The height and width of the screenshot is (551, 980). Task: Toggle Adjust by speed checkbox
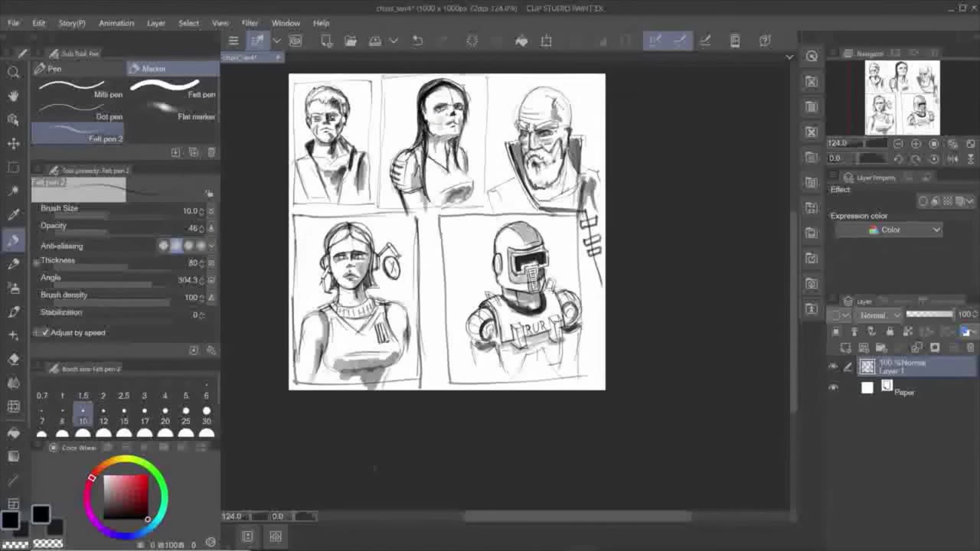[x=45, y=333]
